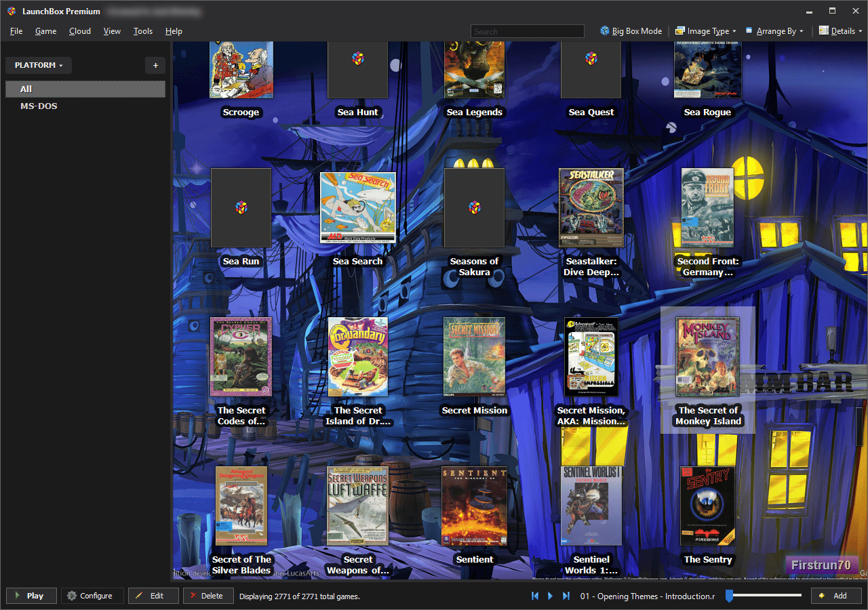This screenshot has height=610, width=868.
Task: Click the displaying games count status
Action: tap(300, 596)
